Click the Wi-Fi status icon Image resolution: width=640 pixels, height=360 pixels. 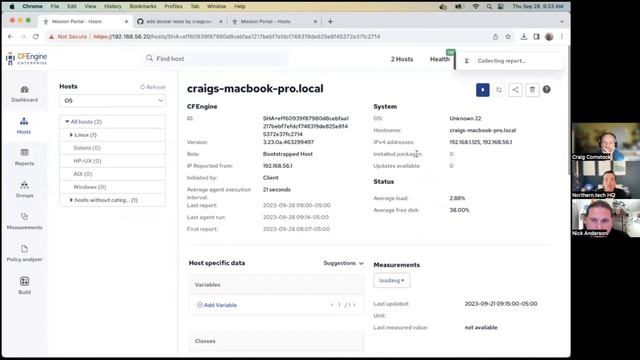pos(476,7)
